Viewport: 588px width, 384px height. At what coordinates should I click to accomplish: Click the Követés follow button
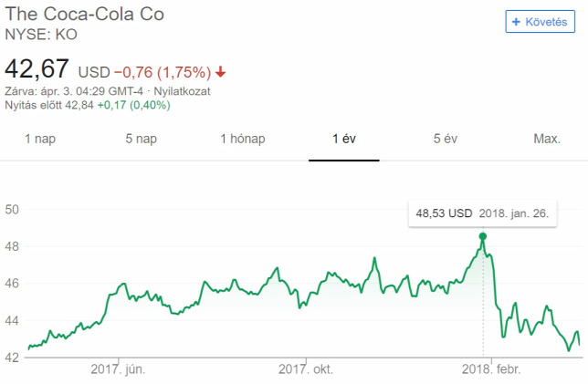click(540, 22)
